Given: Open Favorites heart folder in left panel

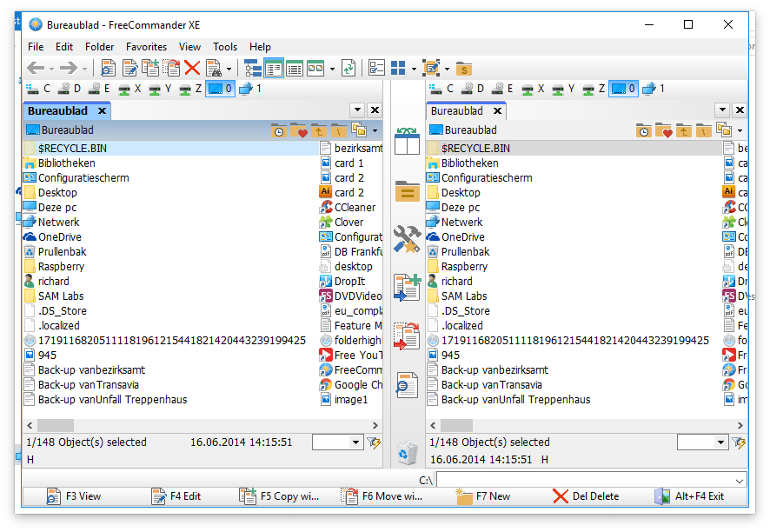Looking at the screenshot, I should pyautogui.click(x=299, y=130).
